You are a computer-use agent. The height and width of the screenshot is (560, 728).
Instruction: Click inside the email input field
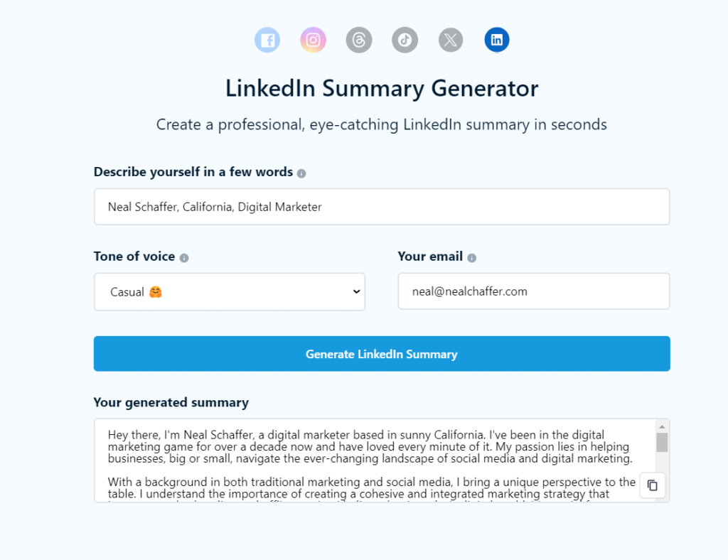(x=533, y=291)
